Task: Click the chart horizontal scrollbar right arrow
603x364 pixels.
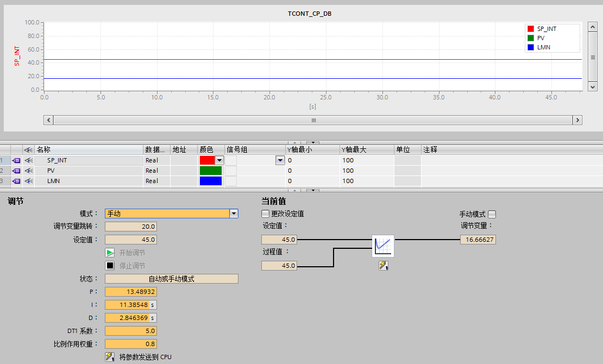Action: click(577, 120)
